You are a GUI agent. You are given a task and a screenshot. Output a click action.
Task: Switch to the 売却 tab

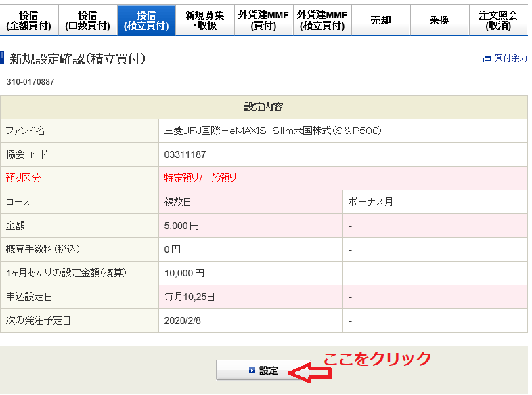point(381,20)
